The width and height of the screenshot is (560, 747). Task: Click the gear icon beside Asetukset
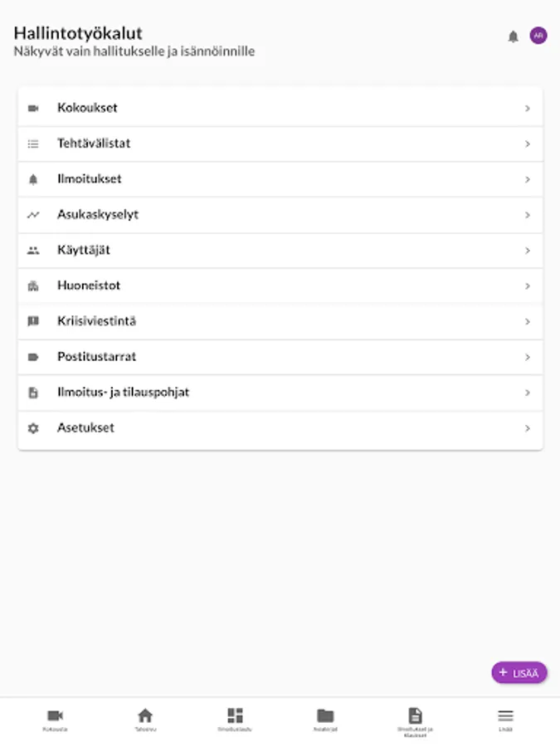point(33,428)
